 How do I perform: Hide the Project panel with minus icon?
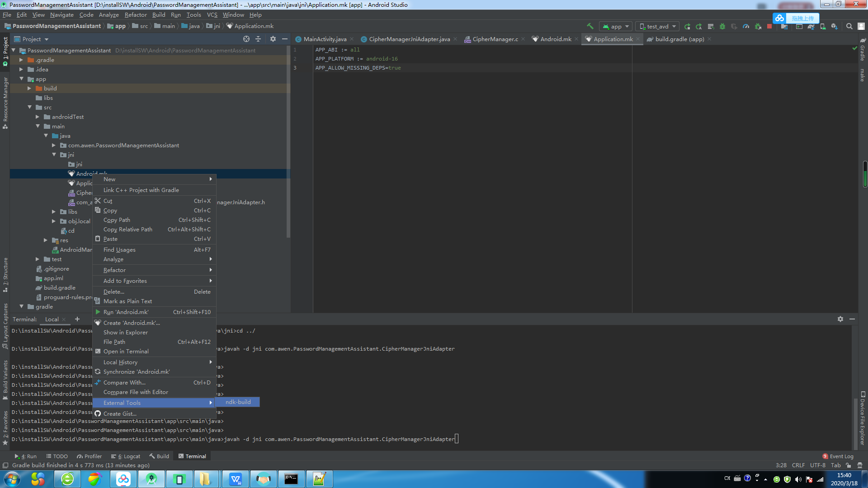285,39
